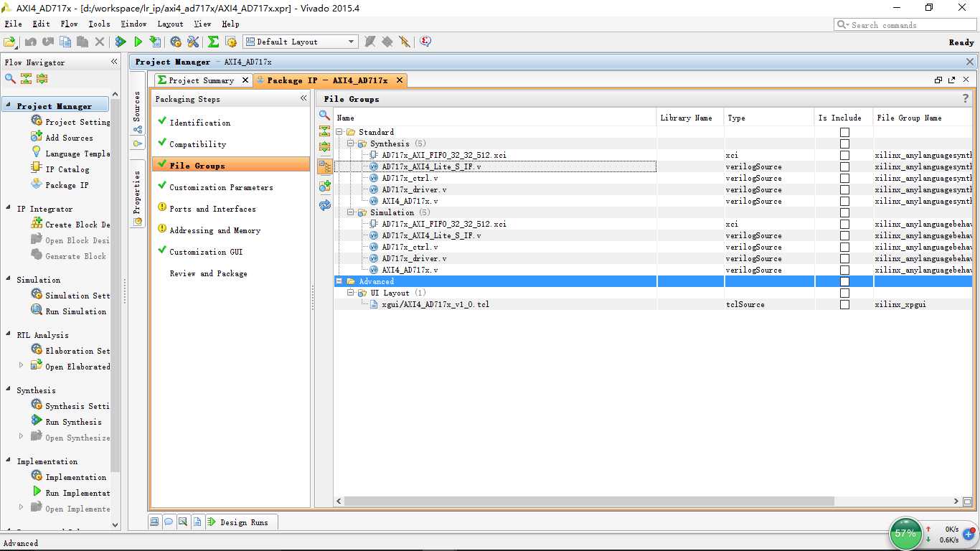Image resolution: width=980 pixels, height=551 pixels.
Task: Click File Groups help question mark
Action: click(966, 99)
